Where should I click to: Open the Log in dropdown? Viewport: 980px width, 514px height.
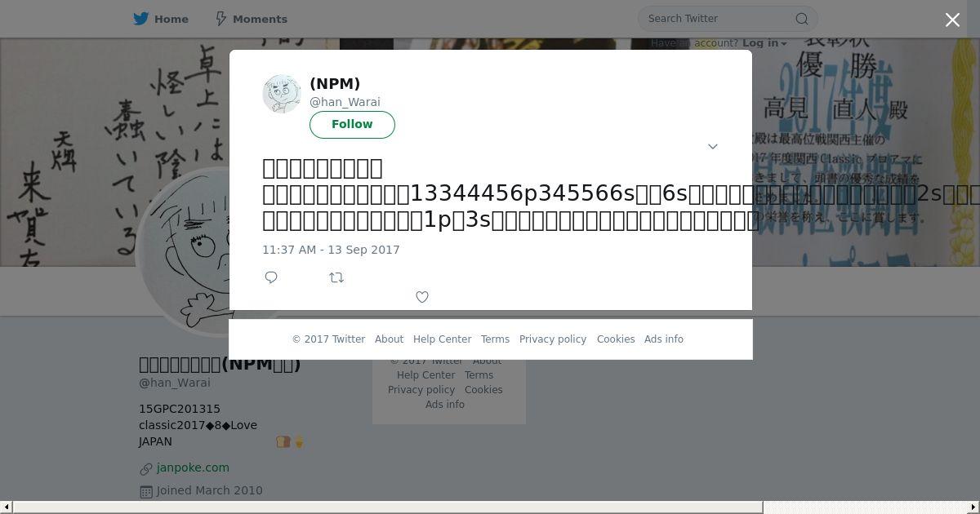click(764, 43)
